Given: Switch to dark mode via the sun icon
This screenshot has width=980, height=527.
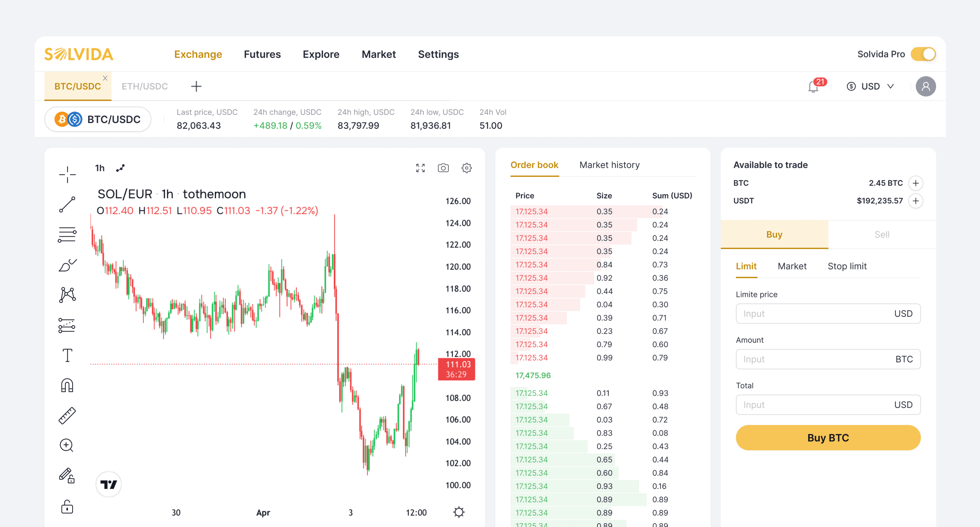Looking at the screenshot, I should pyautogui.click(x=459, y=512).
